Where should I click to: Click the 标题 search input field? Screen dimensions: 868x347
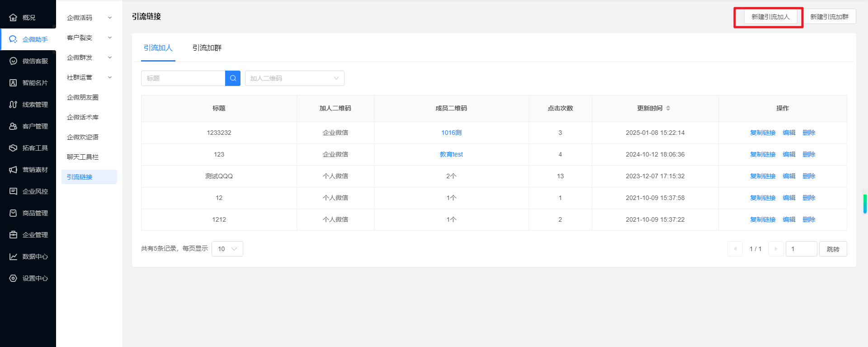tap(183, 78)
